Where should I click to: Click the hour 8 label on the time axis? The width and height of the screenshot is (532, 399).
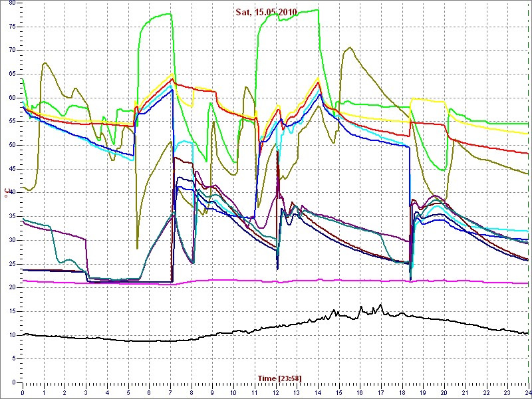191,392
